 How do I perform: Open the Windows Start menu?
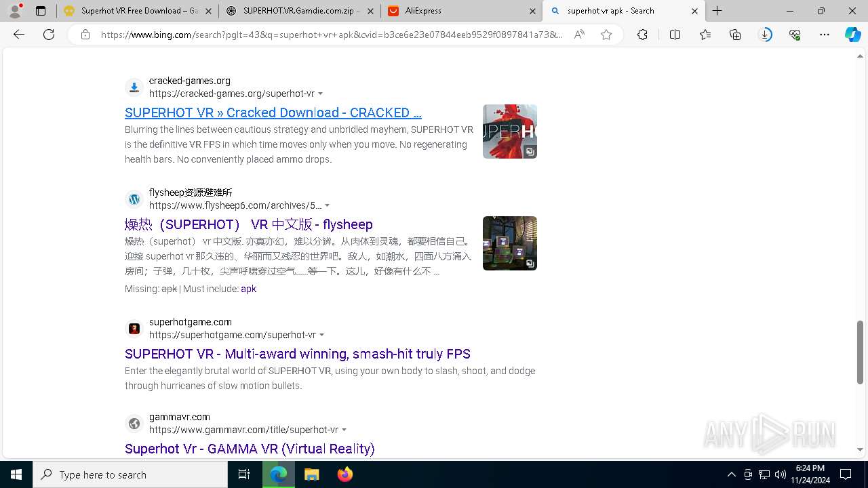point(16,474)
